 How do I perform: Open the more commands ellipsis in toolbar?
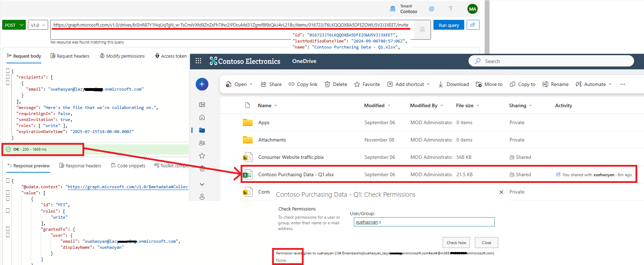pyautogui.click(x=623, y=84)
